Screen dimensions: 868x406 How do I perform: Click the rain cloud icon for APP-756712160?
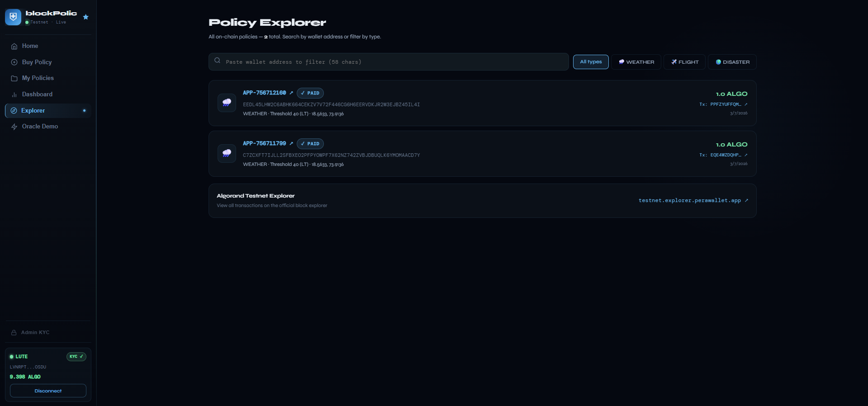[x=227, y=103]
